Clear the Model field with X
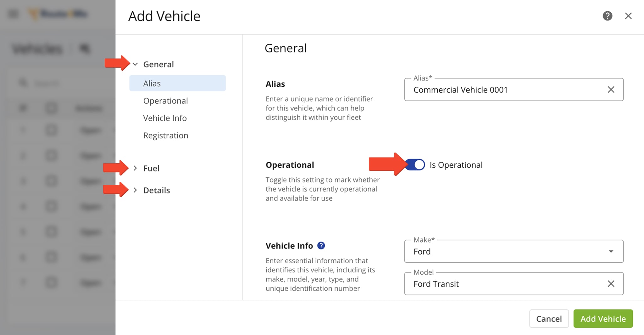The image size is (644, 335). 611,284
